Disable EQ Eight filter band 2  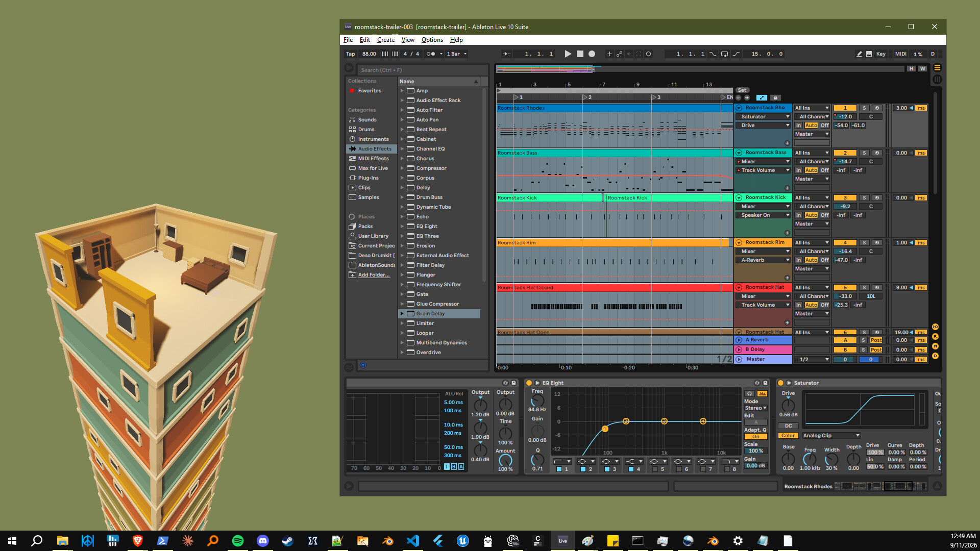tap(583, 469)
